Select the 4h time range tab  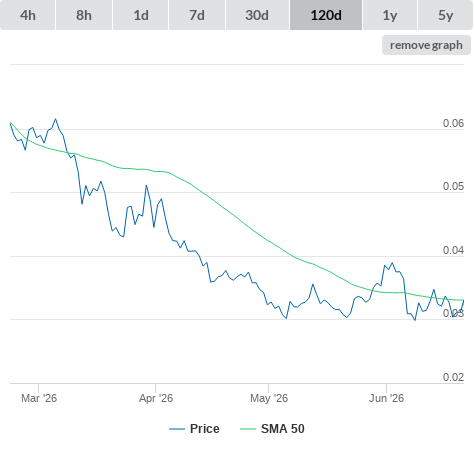[x=28, y=15]
